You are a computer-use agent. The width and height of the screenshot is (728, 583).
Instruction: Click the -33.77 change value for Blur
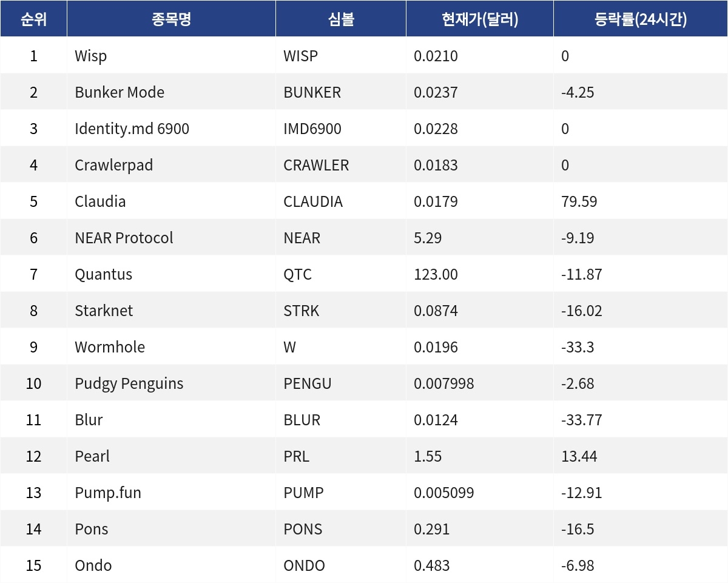582,420
